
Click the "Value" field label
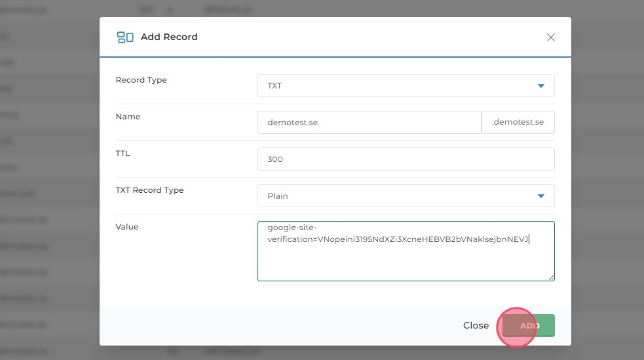[127, 227]
